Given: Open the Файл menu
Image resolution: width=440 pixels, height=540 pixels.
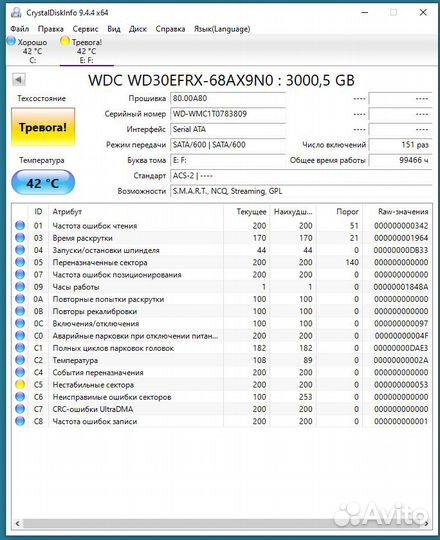Looking at the screenshot, I should (20, 29).
